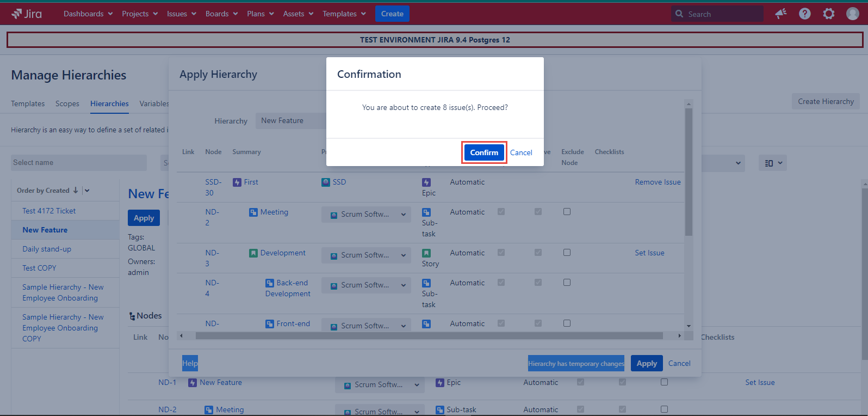Click the horizontal scrollbar in Apply Hierarchy
The width and height of the screenshot is (868, 416).
pyautogui.click(x=429, y=336)
